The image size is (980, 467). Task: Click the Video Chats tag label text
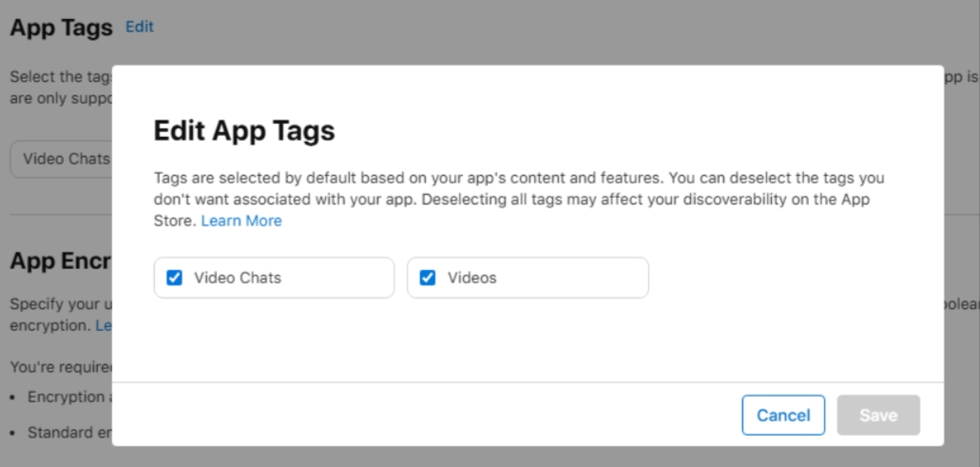pos(238,278)
